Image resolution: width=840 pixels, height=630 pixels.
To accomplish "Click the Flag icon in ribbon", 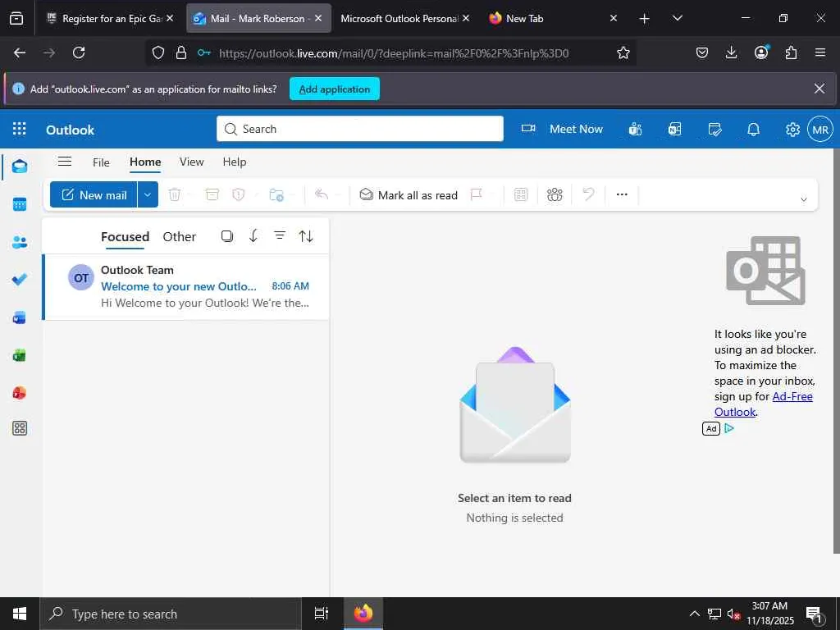I will pyautogui.click(x=477, y=194).
